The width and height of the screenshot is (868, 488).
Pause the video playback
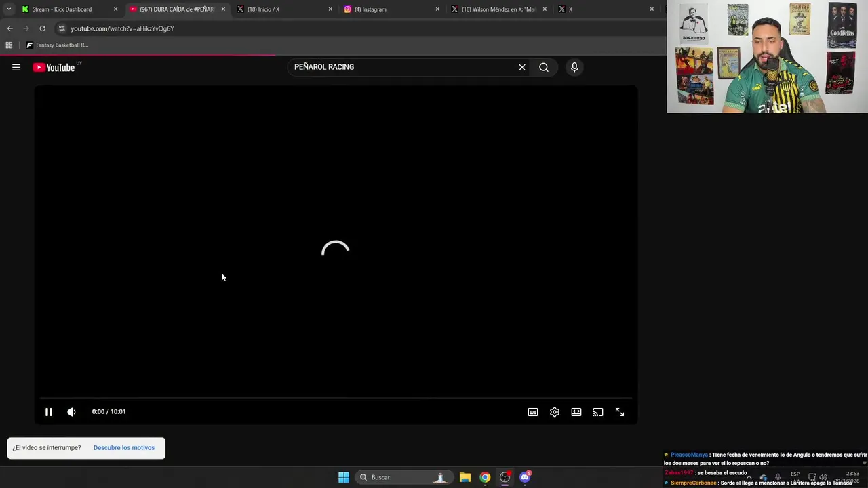(x=49, y=411)
